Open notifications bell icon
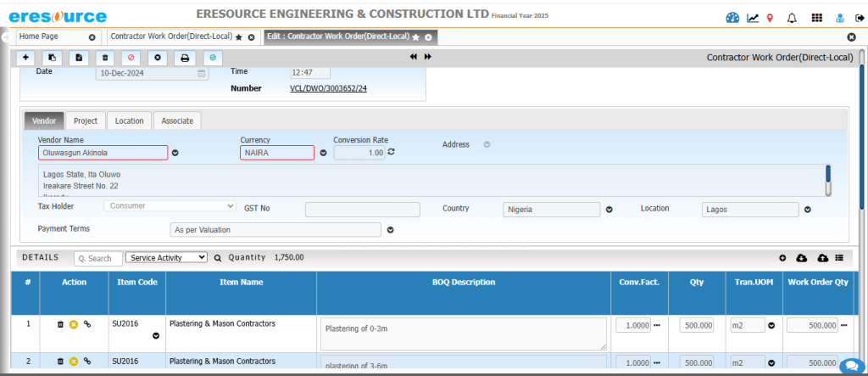Image resolution: width=868 pixels, height=376 pixels. [793, 19]
